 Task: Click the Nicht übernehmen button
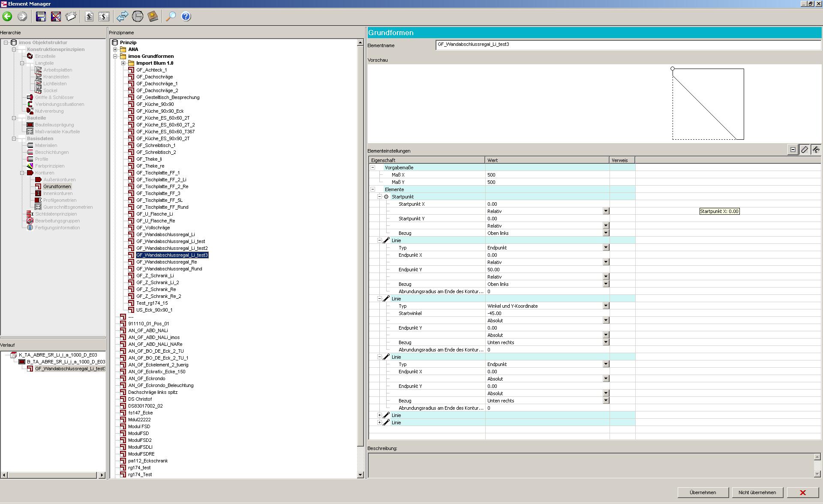[x=757, y=492]
